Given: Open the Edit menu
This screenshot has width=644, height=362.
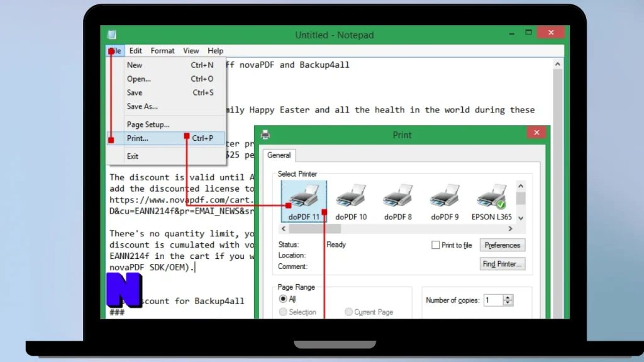Looking at the screenshot, I should click(136, 50).
